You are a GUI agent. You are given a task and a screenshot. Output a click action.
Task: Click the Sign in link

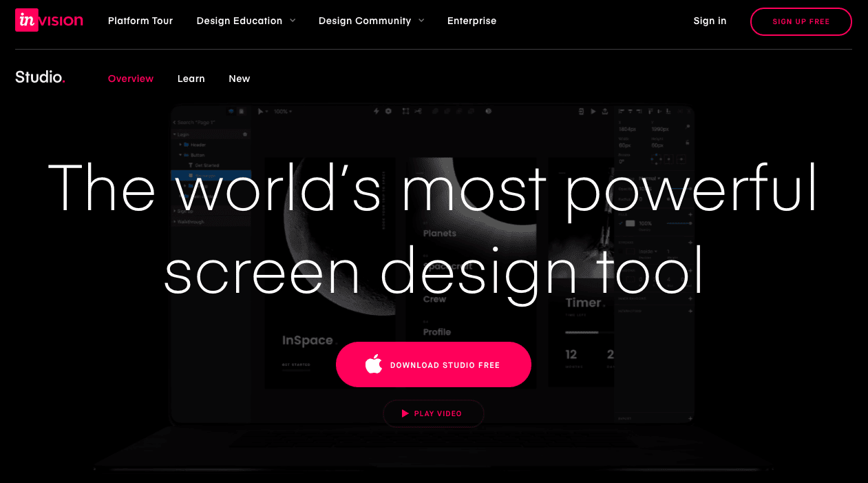pyautogui.click(x=710, y=21)
